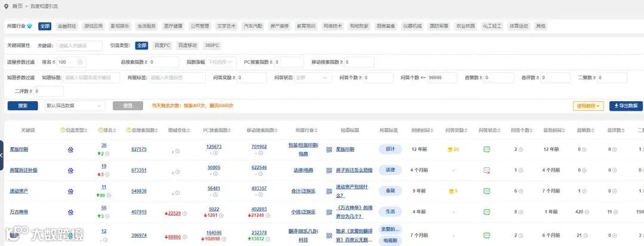Click the 导出数据 export button
Screen dimensions: 644x246
point(626,106)
